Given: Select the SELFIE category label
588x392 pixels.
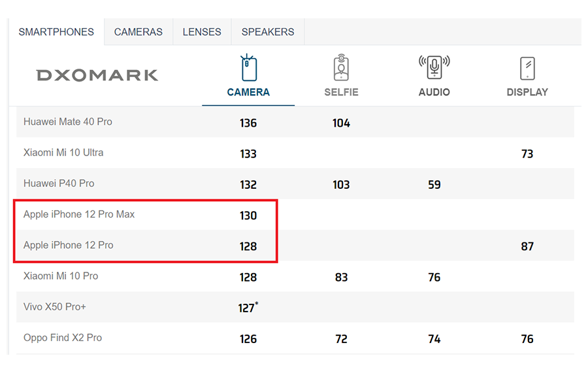Looking at the screenshot, I should tap(341, 92).
